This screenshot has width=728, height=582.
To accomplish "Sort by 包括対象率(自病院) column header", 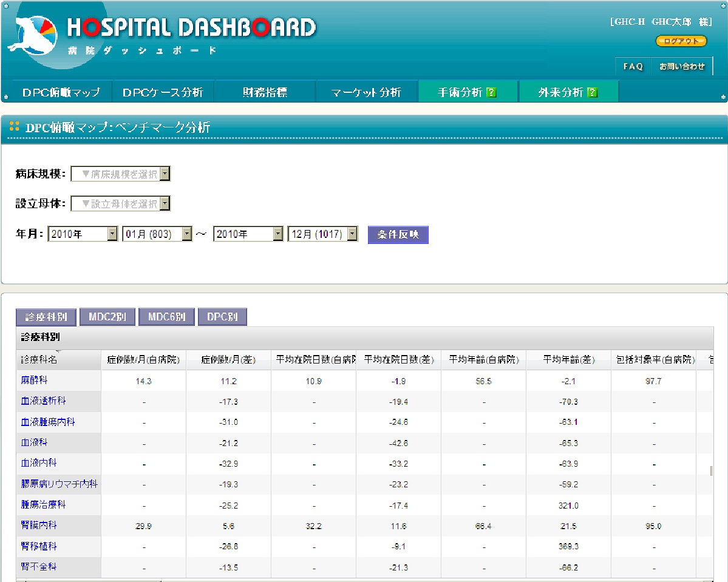I will click(x=655, y=360).
